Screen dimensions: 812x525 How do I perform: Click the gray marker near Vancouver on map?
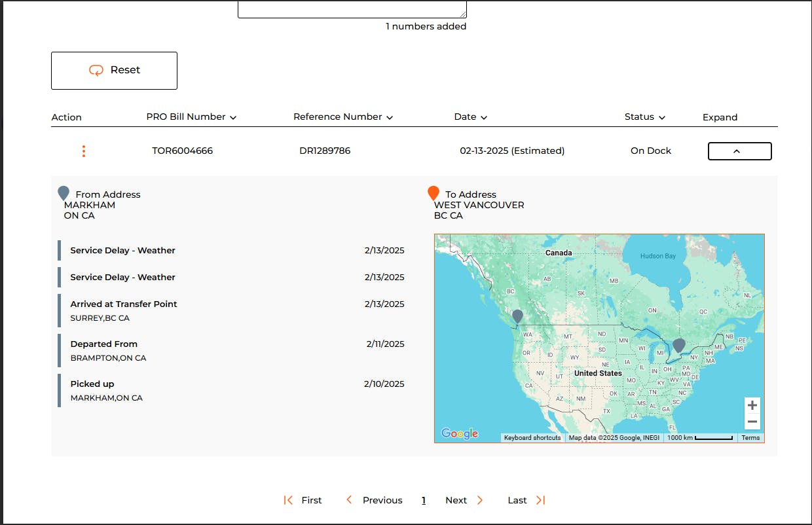517,317
